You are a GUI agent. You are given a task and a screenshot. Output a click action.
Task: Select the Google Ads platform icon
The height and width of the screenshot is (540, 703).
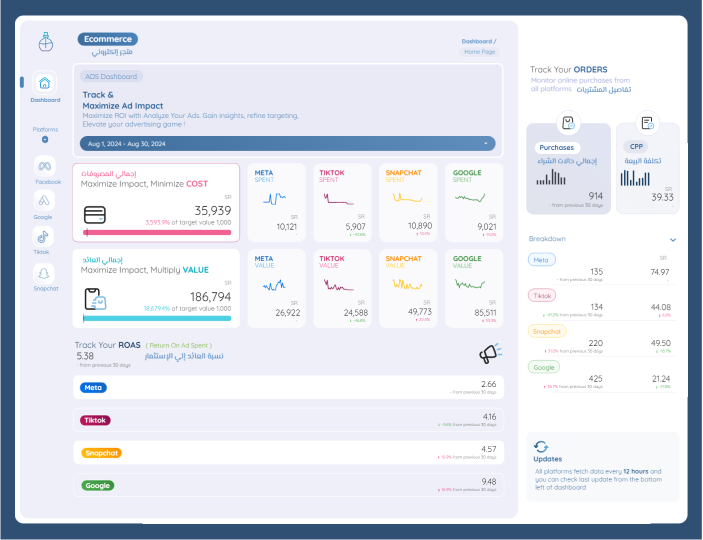tap(43, 201)
